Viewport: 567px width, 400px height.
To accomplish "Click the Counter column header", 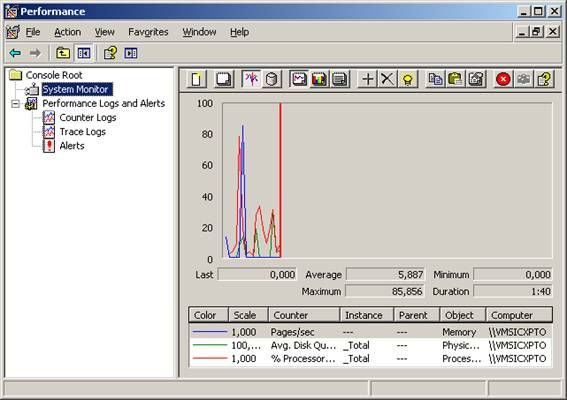I will coord(304,315).
